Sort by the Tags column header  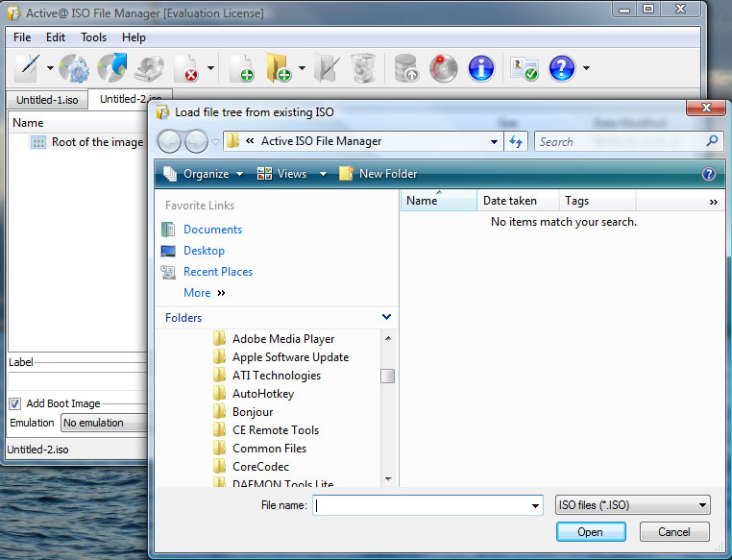click(x=598, y=201)
